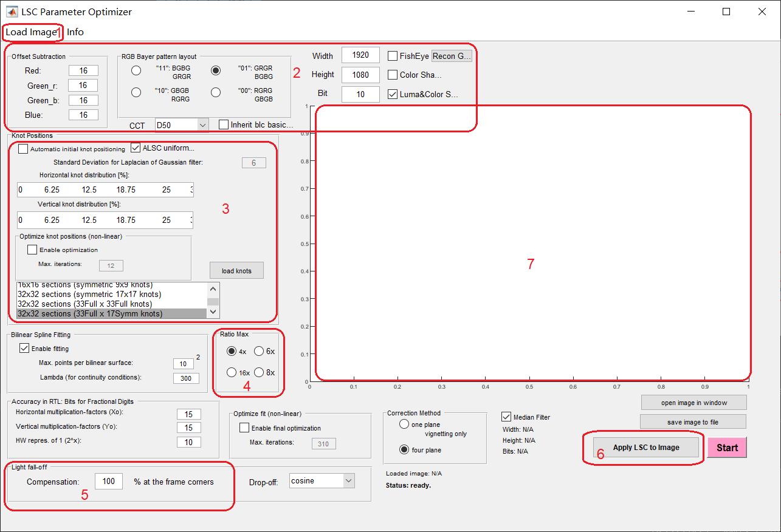This screenshot has width=781, height=532.
Task: Select one plane vignetting only method
Action: click(404, 425)
